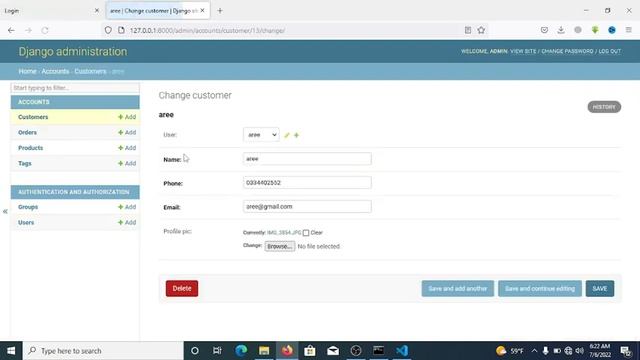Click the browser back arrow

coord(11,30)
